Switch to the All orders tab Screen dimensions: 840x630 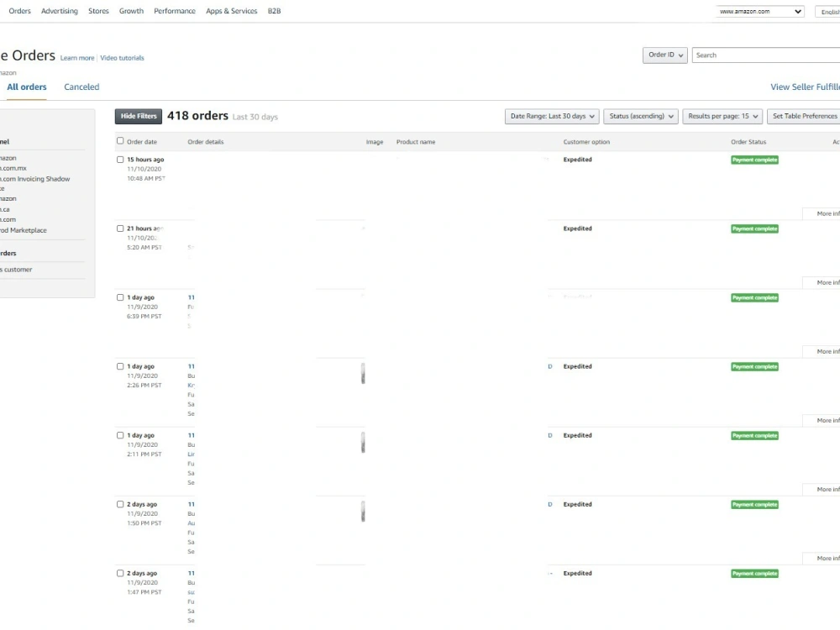click(27, 87)
